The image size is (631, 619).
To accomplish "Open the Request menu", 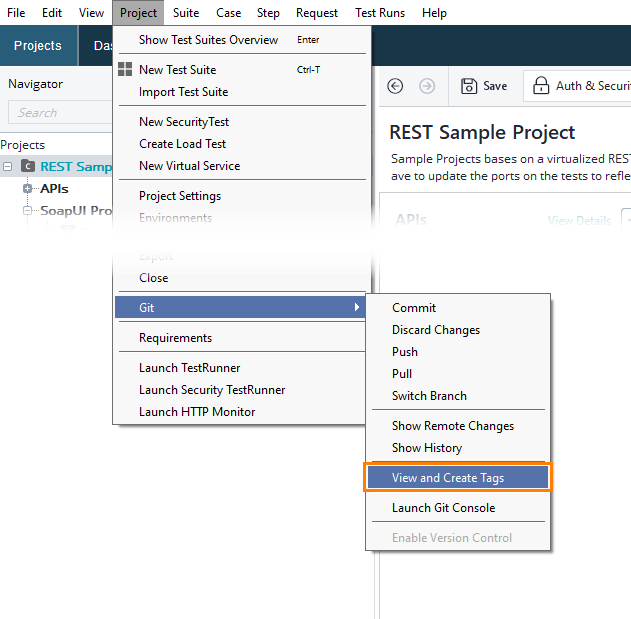I will pos(317,13).
